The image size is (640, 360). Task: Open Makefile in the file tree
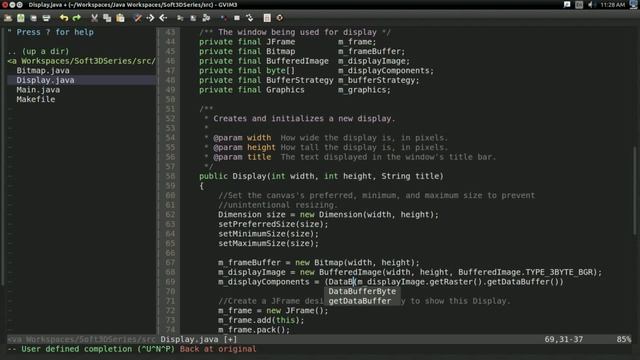pyautogui.click(x=36, y=99)
